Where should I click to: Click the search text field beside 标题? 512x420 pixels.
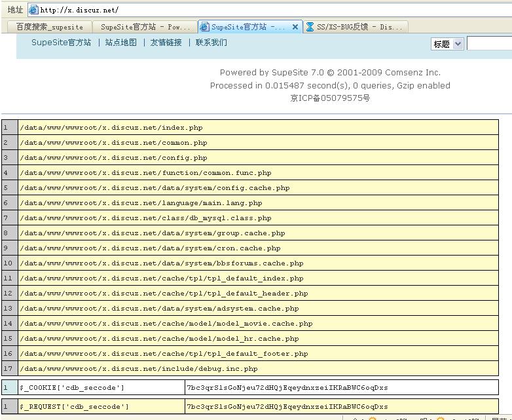coord(490,44)
